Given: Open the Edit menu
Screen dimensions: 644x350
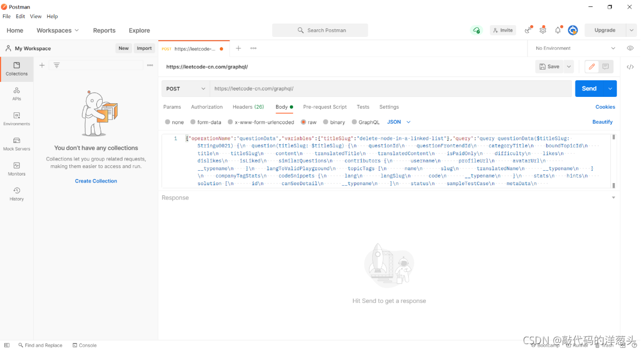Looking at the screenshot, I should [x=20, y=17].
